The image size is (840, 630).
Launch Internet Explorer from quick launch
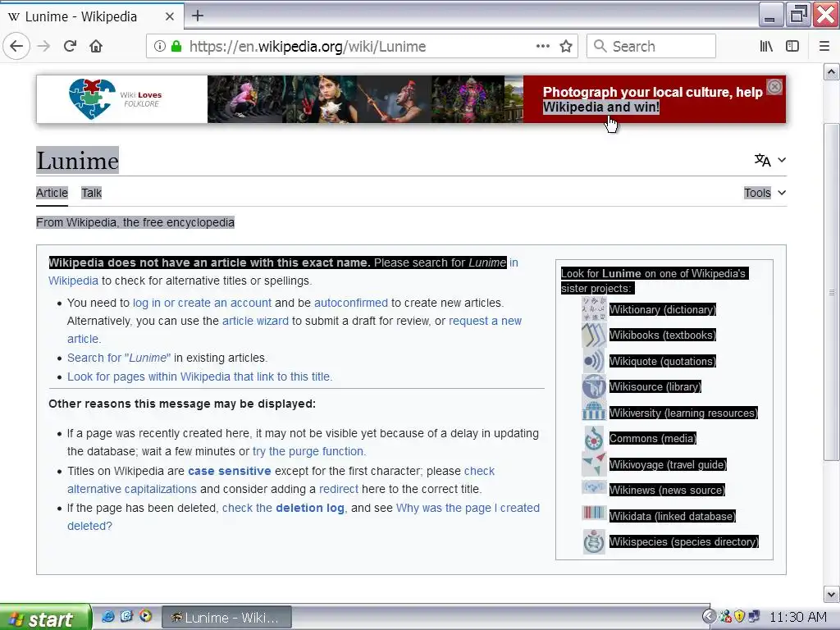pyautogui.click(x=108, y=617)
